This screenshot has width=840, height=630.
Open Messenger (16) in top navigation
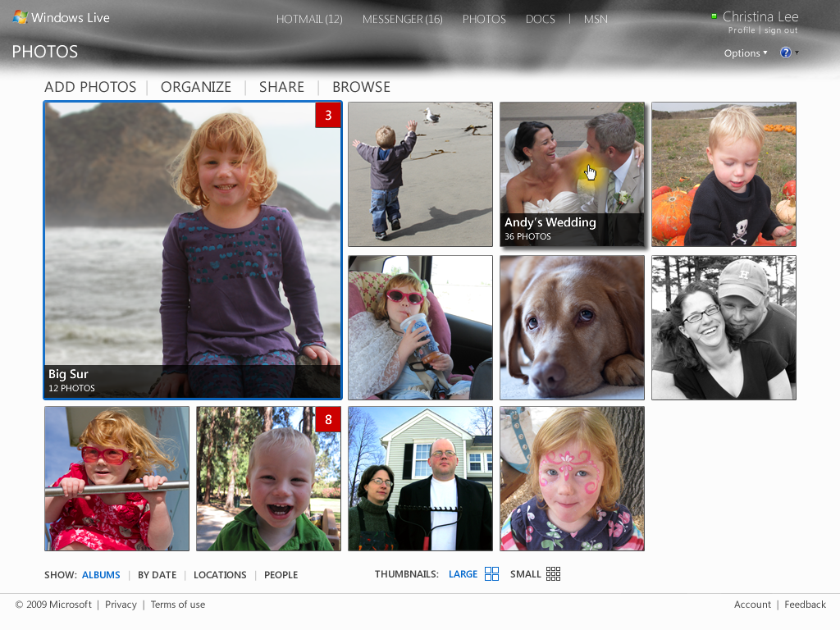pyautogui.click(x=402, y=20)
